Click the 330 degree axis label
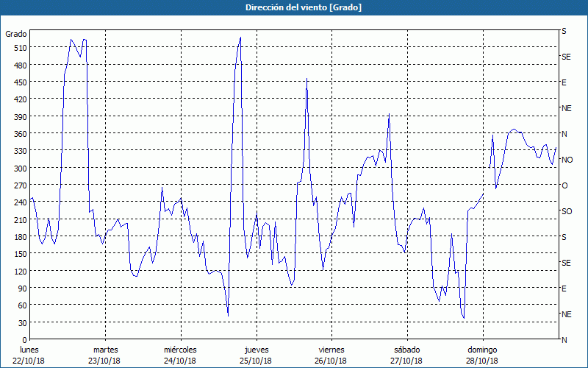588x368 pixels. click(x=20, y=151)
